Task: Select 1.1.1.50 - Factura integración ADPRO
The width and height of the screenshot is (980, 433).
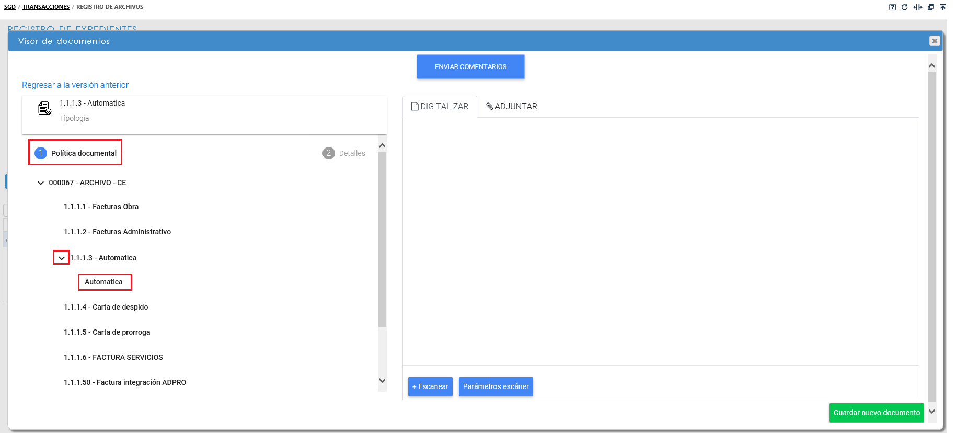Action: [125, 382]
